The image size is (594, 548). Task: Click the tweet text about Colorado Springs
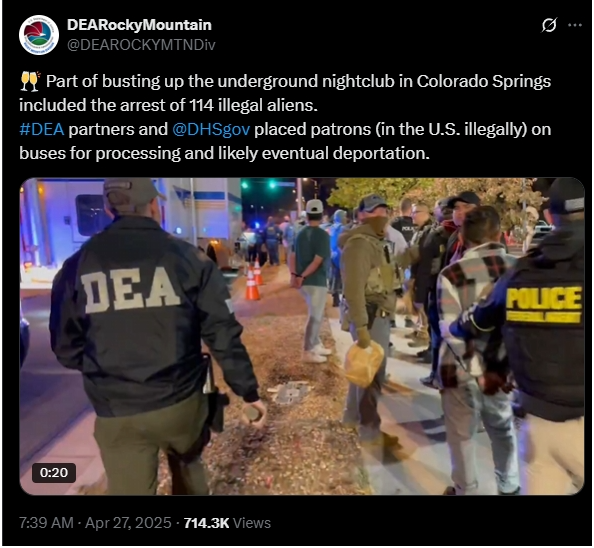coord(285,117)
